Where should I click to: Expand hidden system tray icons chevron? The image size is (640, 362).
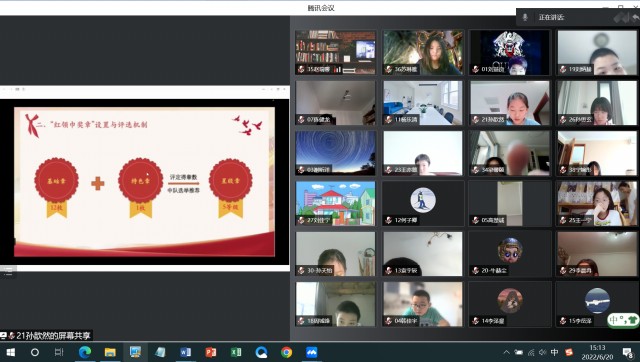pyautogui.click(x=507, y=352)
